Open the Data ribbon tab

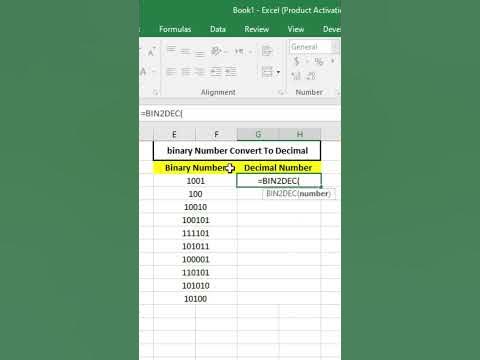pyautogui.click(x=218, y=29)
